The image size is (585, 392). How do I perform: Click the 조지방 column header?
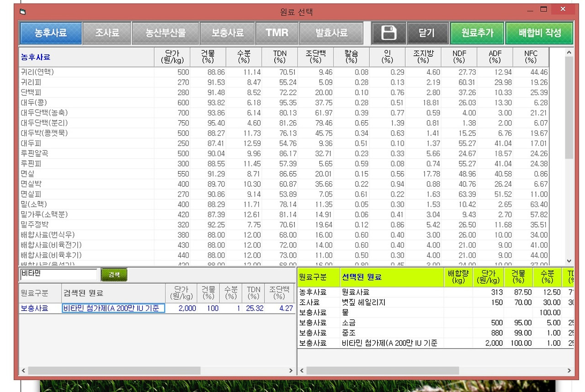coord(423,57)
